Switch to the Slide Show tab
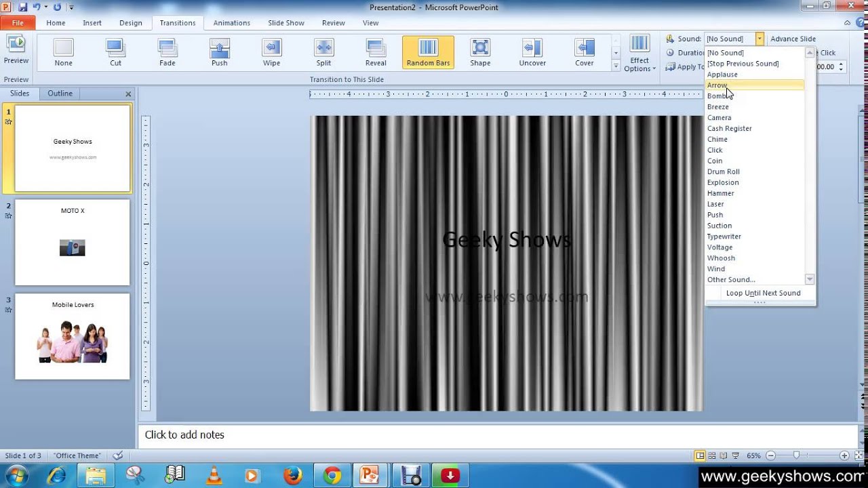The height and width of the screenshot is (488, 868). coord(286,22)
